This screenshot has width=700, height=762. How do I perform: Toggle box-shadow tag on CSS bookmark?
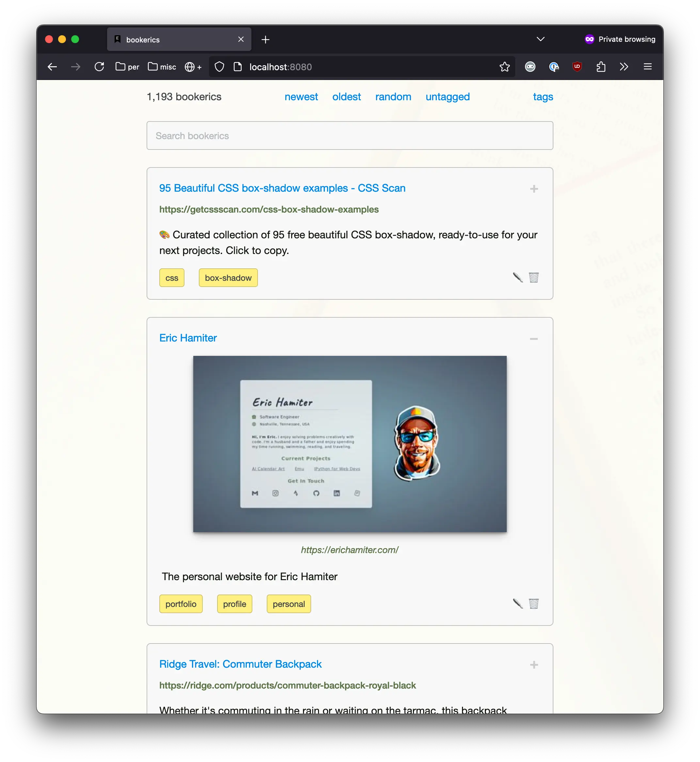228,278
